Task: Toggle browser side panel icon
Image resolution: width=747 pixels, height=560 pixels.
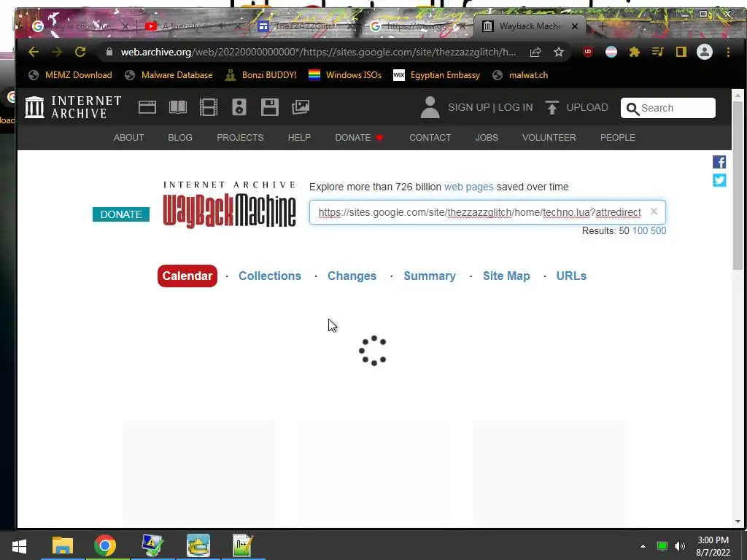Action: (681, 52)
